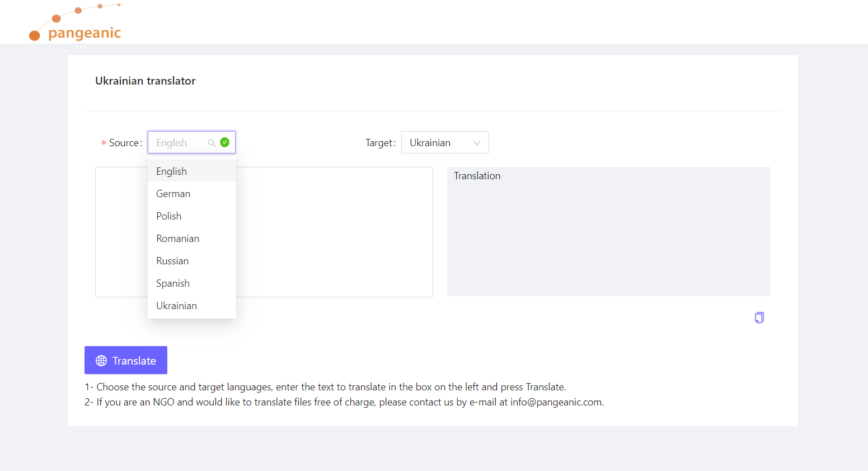Click the green checkmark in Source field

[225, 142]
